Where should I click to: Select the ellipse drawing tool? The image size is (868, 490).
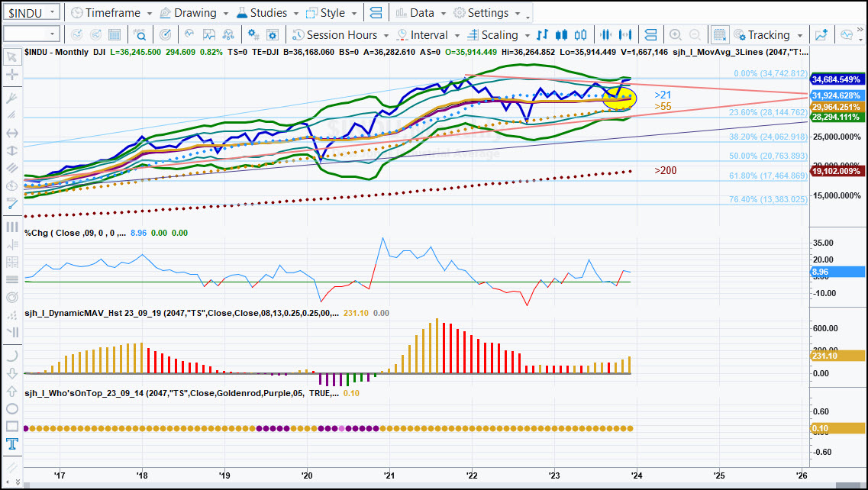[11, 409]
